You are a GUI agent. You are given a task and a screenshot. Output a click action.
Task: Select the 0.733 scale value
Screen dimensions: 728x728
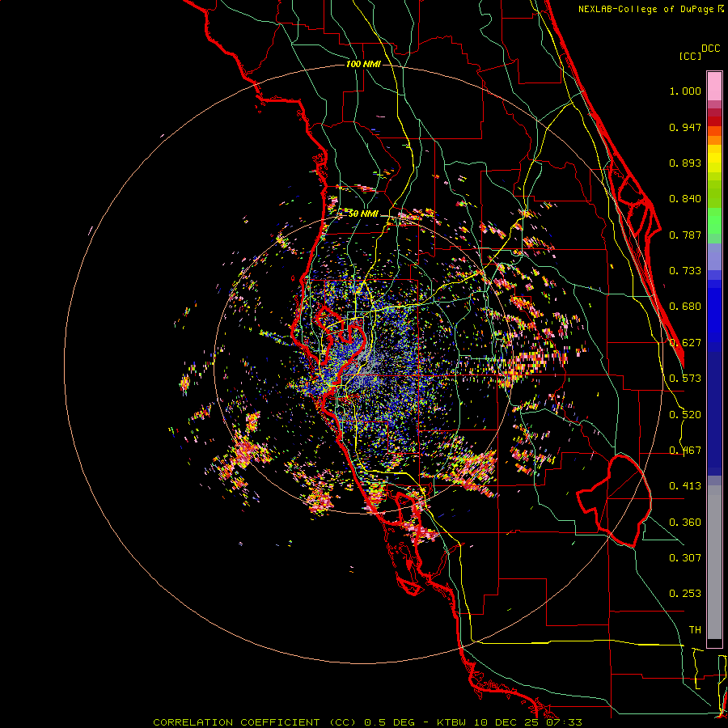685,271
